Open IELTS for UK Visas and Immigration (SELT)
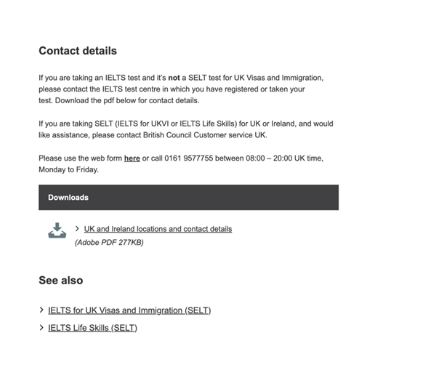 129,310
